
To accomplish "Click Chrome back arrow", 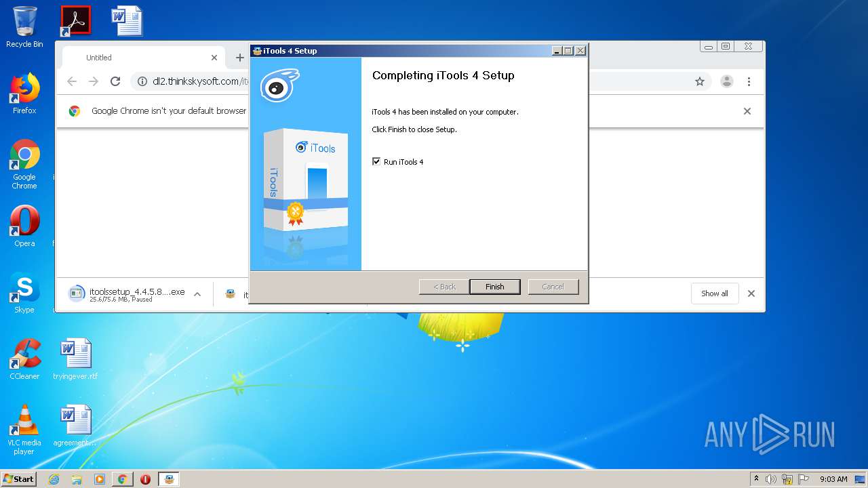I will coord(72,81).
